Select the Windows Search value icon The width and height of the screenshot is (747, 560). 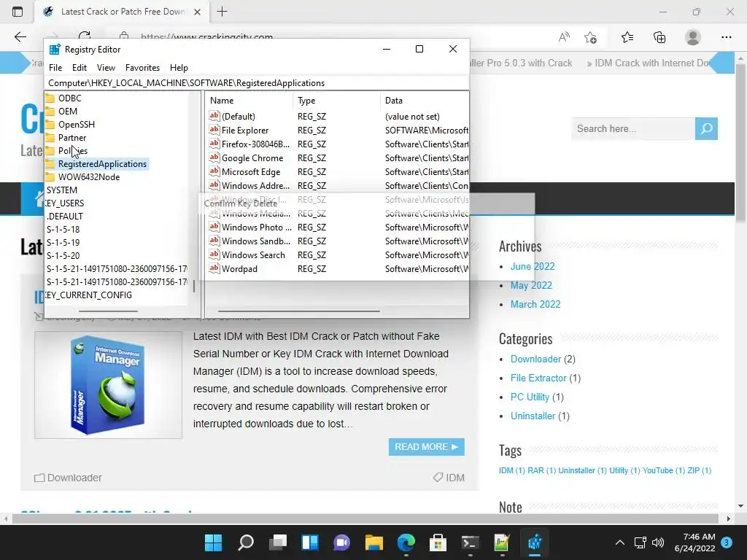[x=214, y=254]
